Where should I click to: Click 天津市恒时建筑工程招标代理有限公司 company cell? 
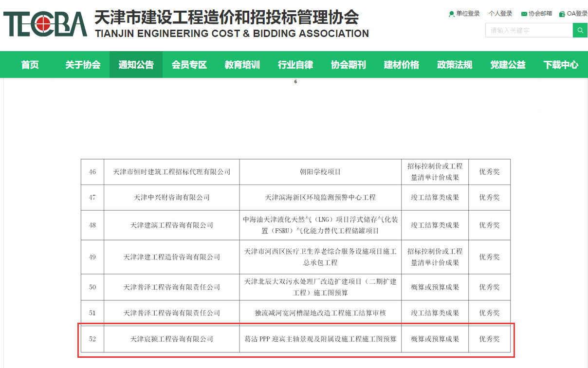point(172,172)
